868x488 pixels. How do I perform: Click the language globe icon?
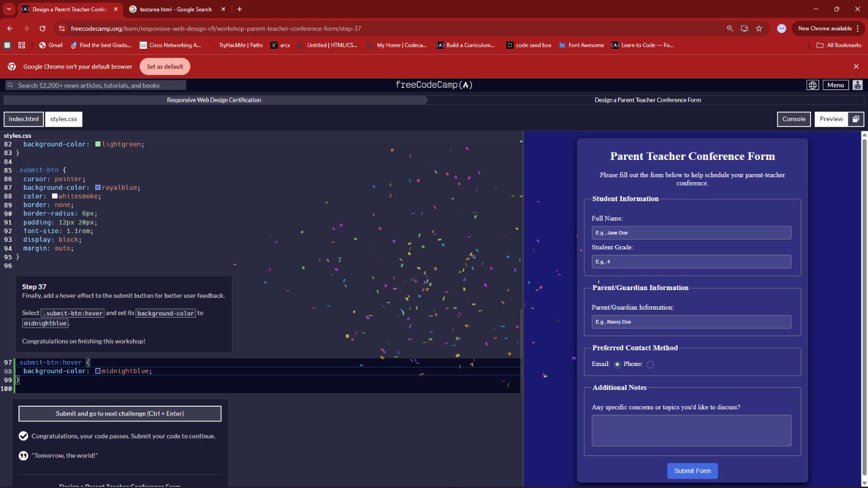pos(812,85)
